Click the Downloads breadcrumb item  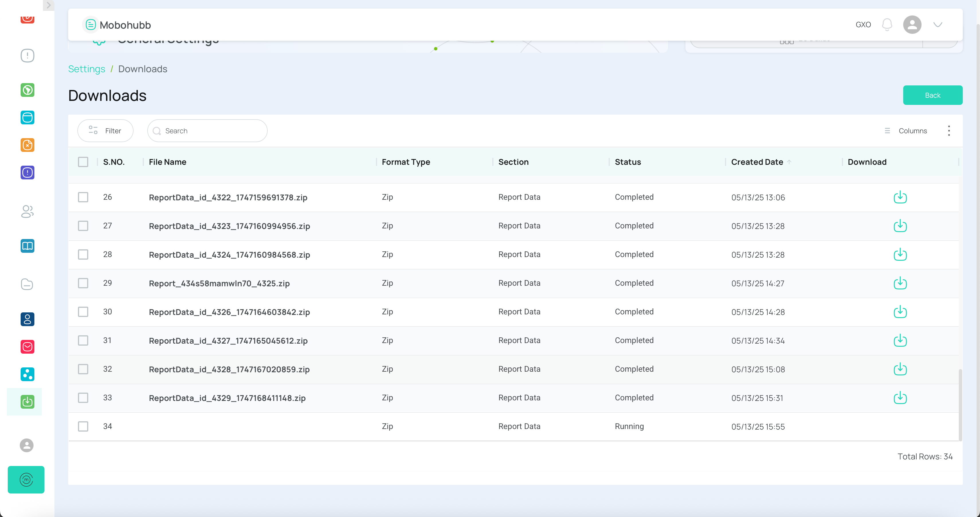click(143, 69)
